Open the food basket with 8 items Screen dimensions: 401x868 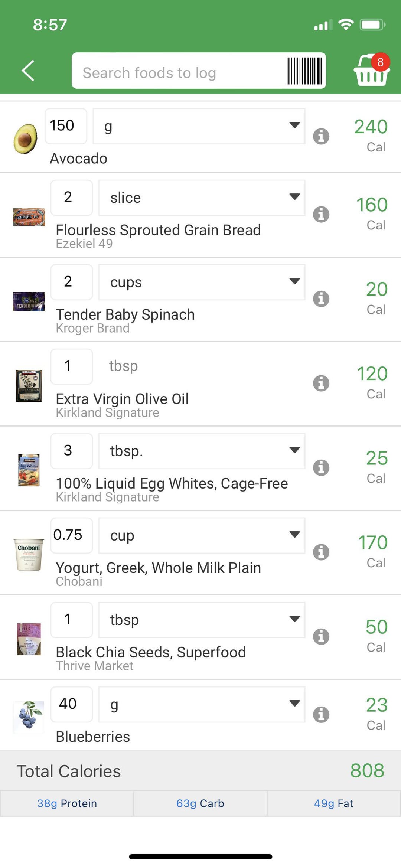(371, 71)
